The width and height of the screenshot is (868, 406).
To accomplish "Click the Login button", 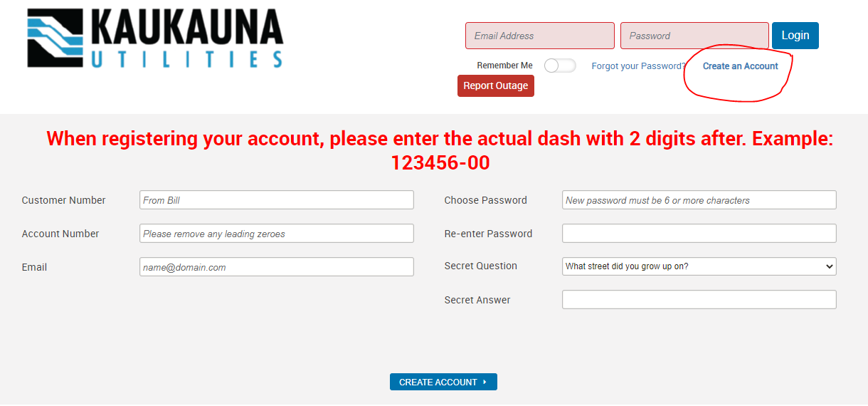I will pos(795,36).
